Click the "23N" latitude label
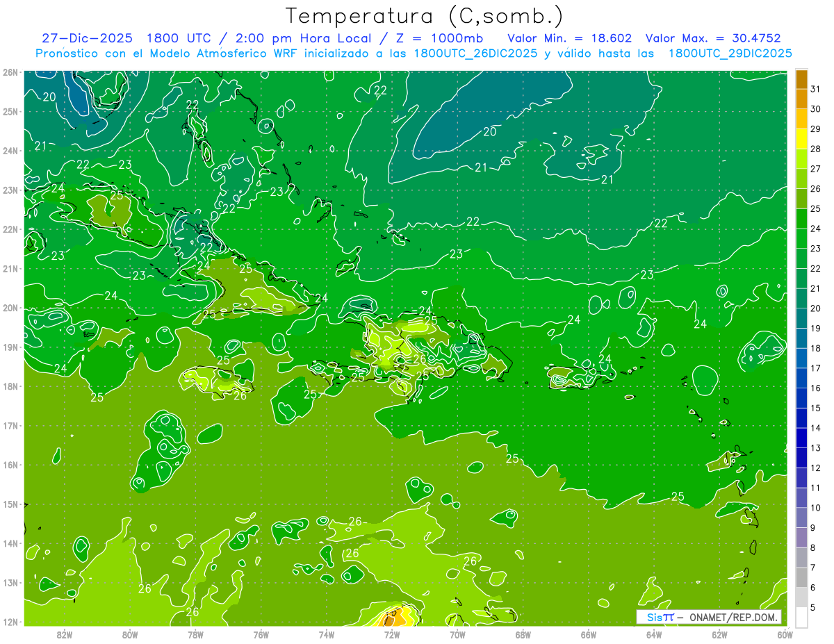Image resolution: width=834 pixels, height=644 pixels. [x=10, y=190]
